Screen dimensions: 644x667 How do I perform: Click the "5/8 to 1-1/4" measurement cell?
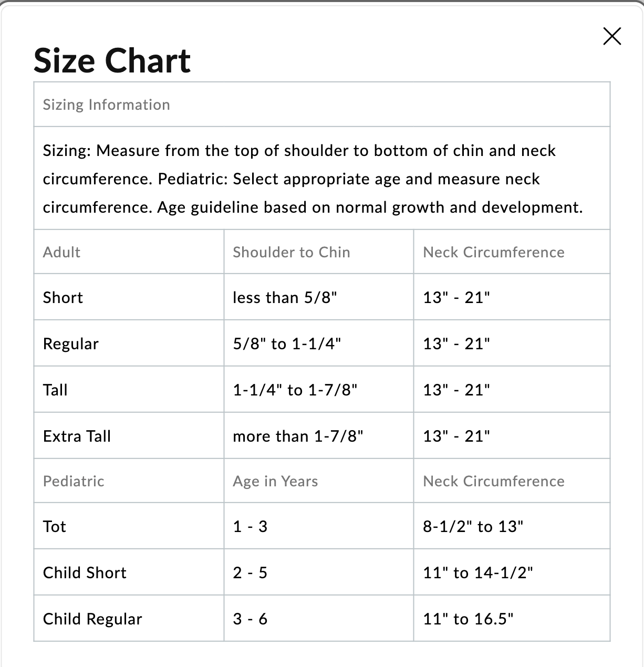point(287,344)
